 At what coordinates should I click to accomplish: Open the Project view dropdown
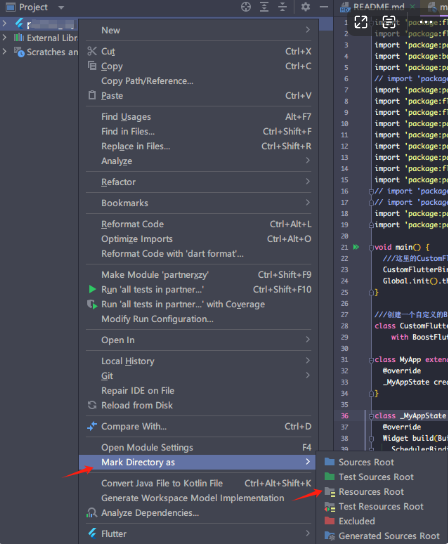pos(61,7)
